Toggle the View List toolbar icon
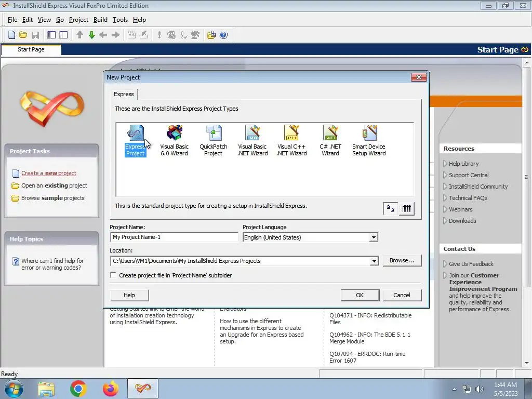This screenshot has height=399, width=532. pyautogui.click(x=63, y=35)
